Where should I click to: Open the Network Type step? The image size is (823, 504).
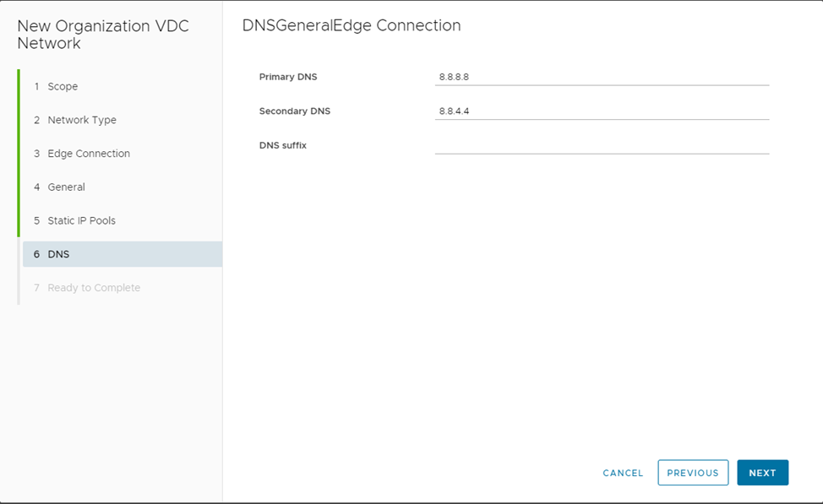[x=81, y=120]
